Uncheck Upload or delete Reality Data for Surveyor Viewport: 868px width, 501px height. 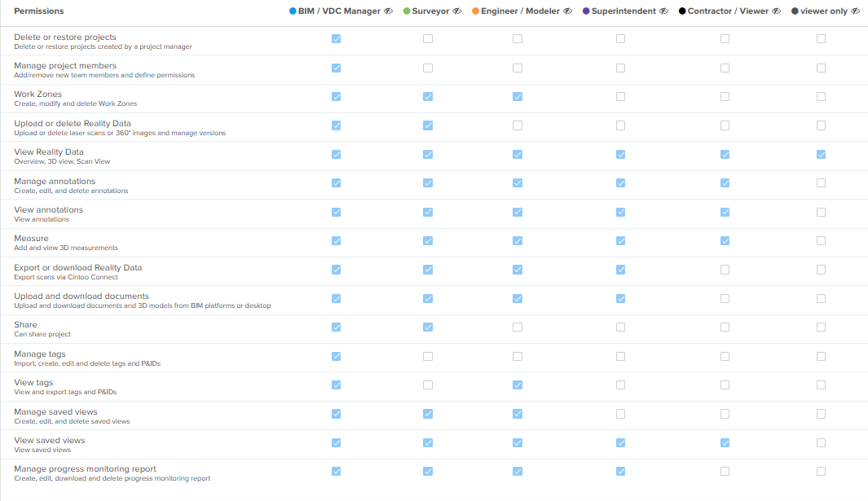pos(428,125)
